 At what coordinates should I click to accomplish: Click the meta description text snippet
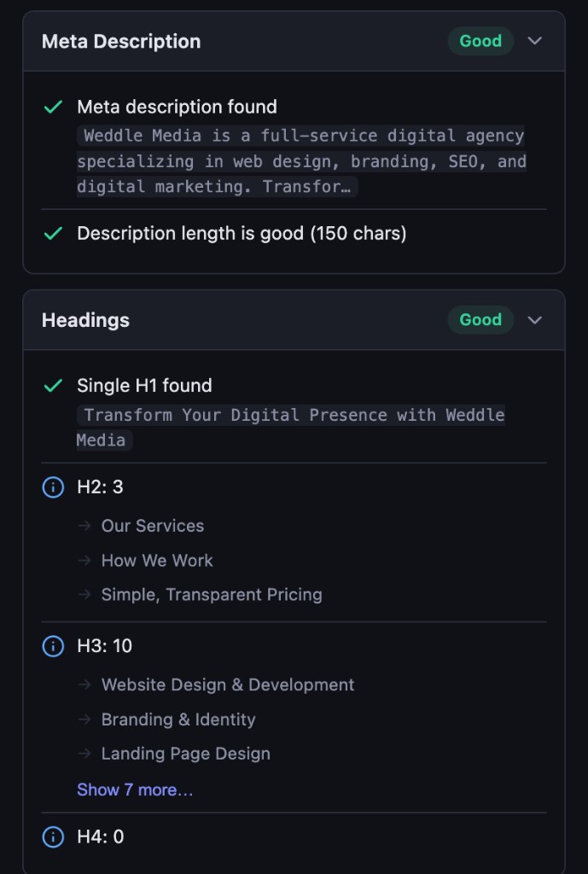tap(299, 160)
